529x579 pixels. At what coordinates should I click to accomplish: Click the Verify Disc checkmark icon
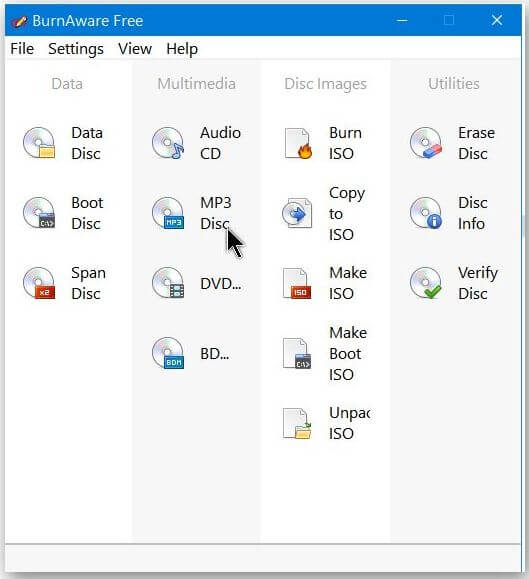426,283
